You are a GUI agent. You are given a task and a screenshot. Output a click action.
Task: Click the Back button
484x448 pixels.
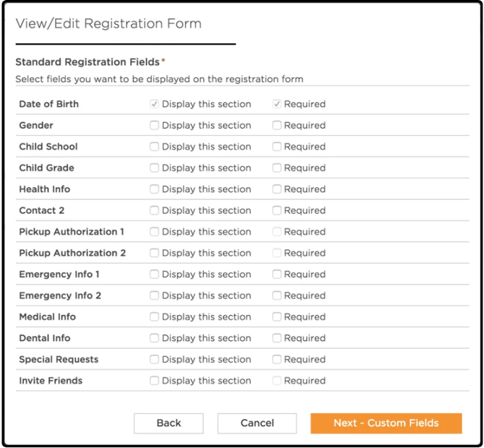tap(168, 423)
